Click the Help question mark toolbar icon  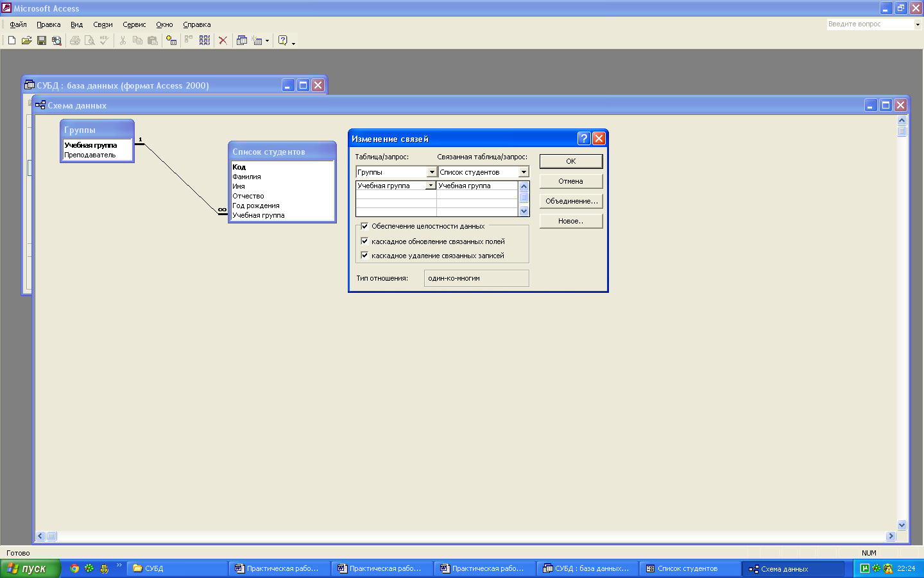click(x=283, y=40)
